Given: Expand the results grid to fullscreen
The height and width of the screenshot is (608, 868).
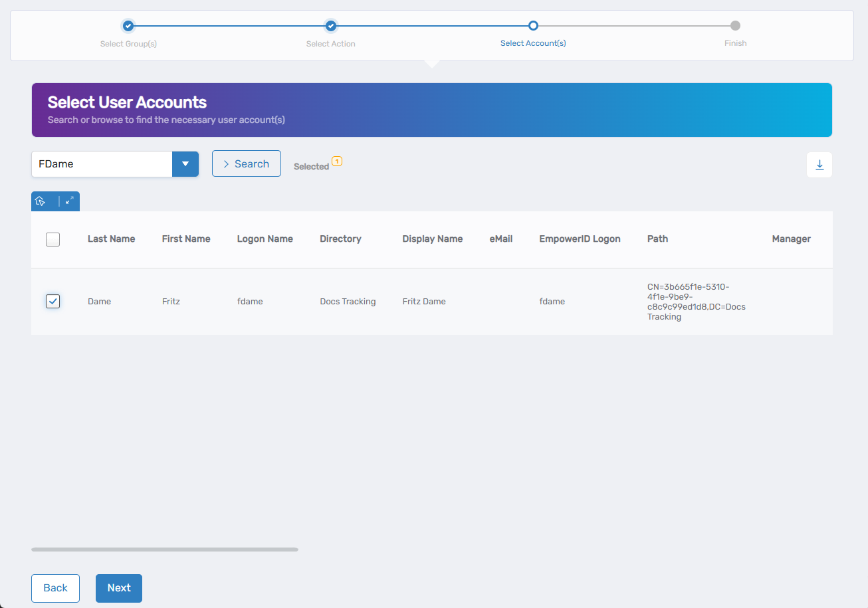Looking at the screenshot, I should [x=69, y=201].
